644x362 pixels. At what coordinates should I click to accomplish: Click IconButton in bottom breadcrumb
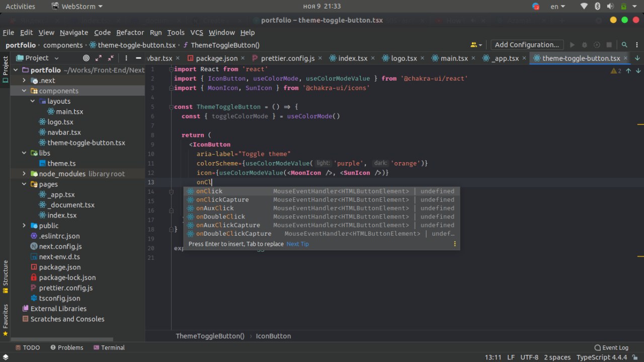[x=273, y=336]
